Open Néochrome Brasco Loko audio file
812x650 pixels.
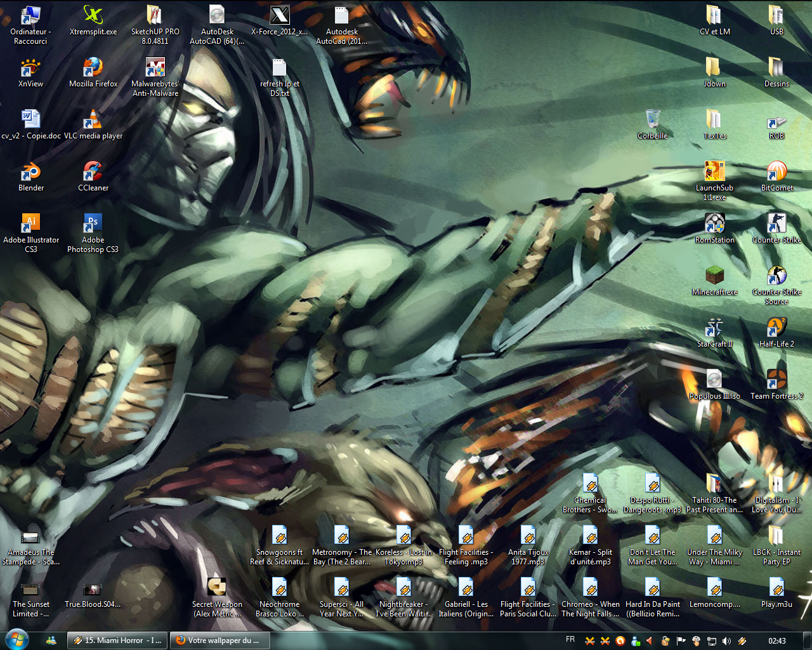coord(279,598)
